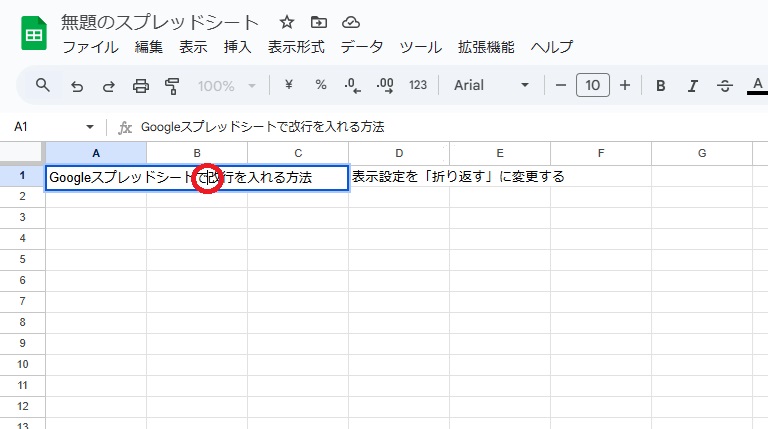
Task: Undo the last action
Action: (x=76, y=86)
